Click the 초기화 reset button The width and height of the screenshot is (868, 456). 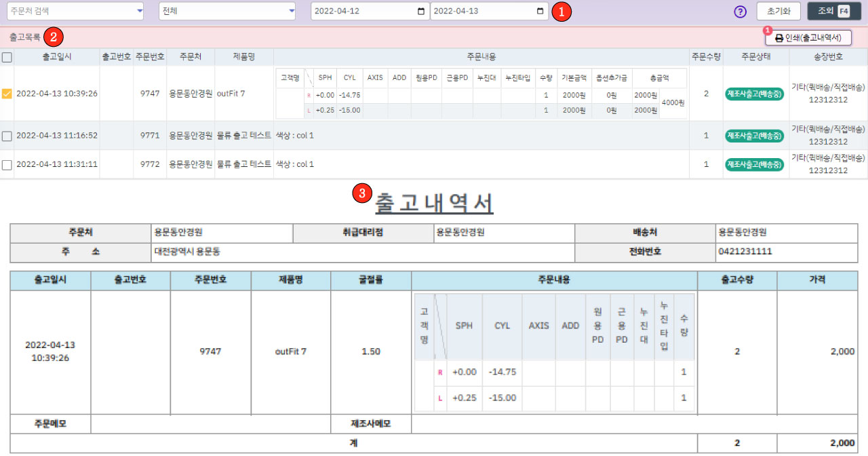click(x=778, y=12)
